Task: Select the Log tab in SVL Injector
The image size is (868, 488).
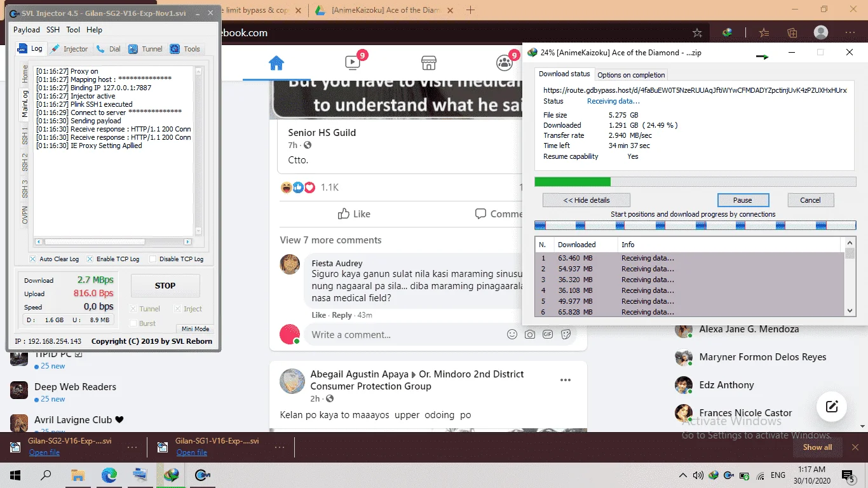Action: pos(30,49)
